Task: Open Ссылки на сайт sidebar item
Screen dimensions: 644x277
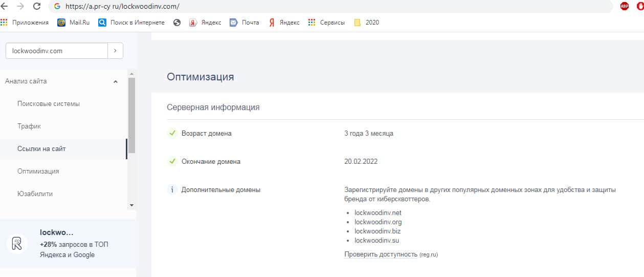Action: tap(41, 149)
